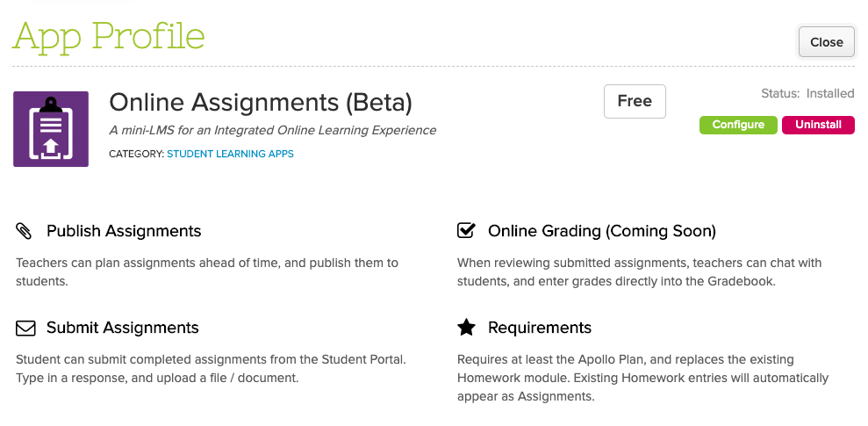Screen dimensions: 868x426
Task: Click the Submit Assignments heading
Action: (123, 329)
